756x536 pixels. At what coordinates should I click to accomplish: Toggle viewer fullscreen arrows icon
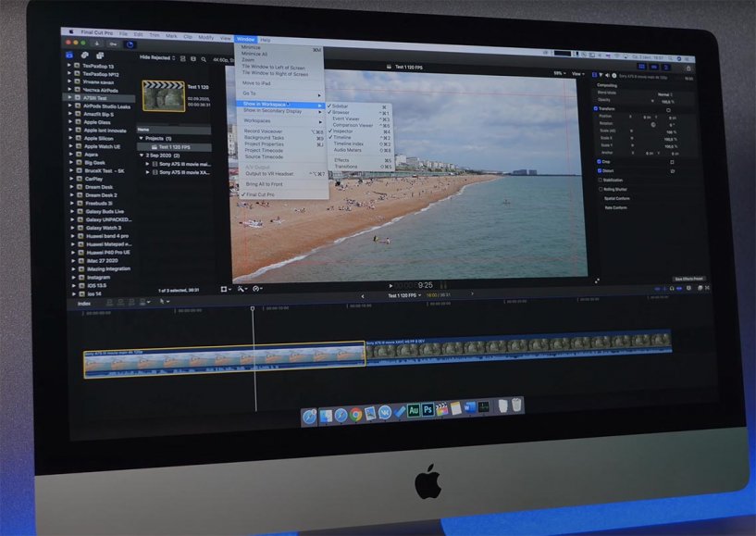[597, 280]
